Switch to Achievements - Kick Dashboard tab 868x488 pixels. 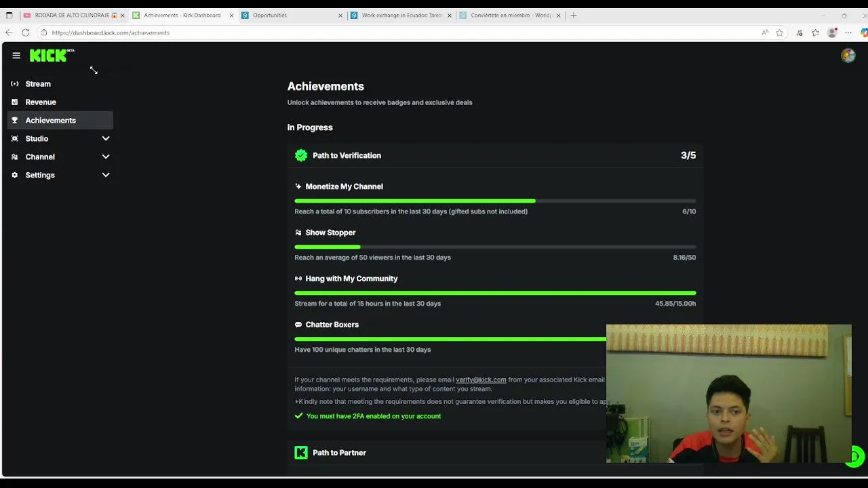183,15
